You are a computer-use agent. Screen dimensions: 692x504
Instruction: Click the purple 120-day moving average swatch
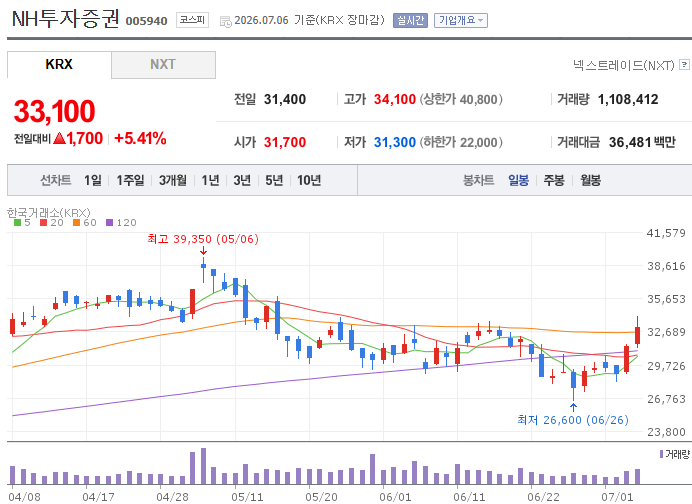click(x=109, y=223)
